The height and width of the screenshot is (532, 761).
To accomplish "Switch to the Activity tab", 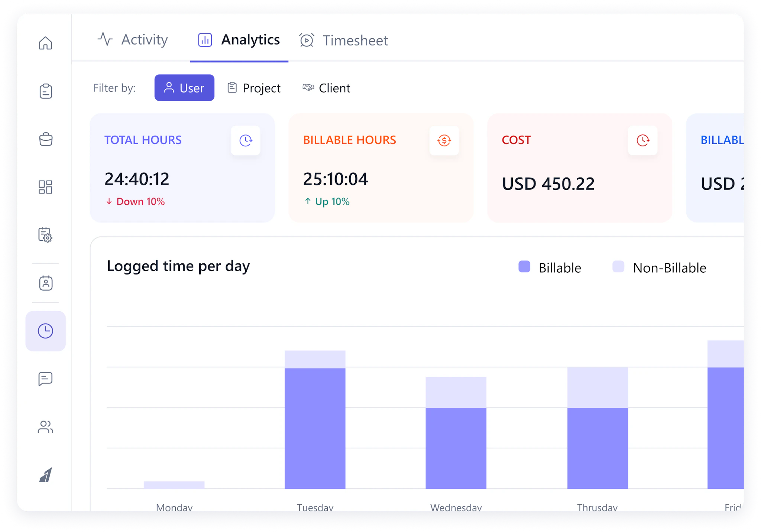I will [133, 39].
